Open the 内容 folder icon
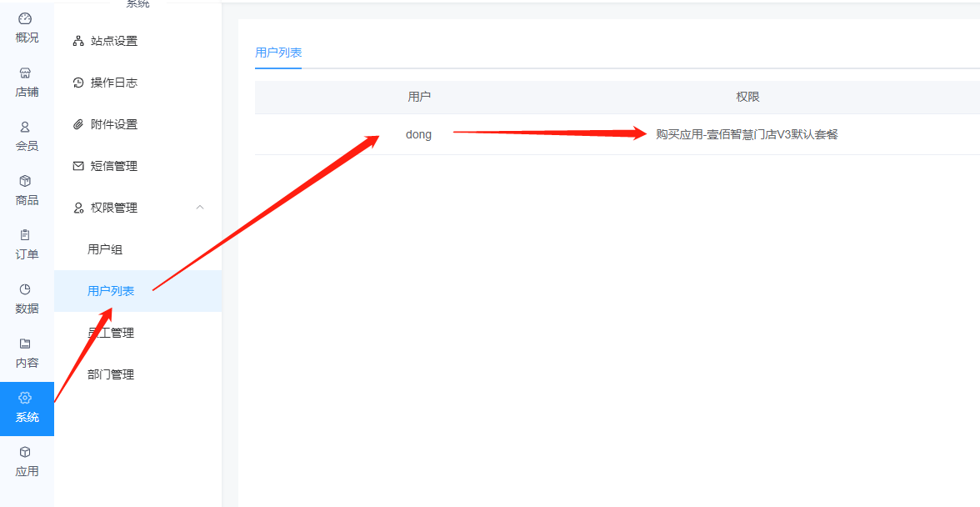 click(25, 344)
